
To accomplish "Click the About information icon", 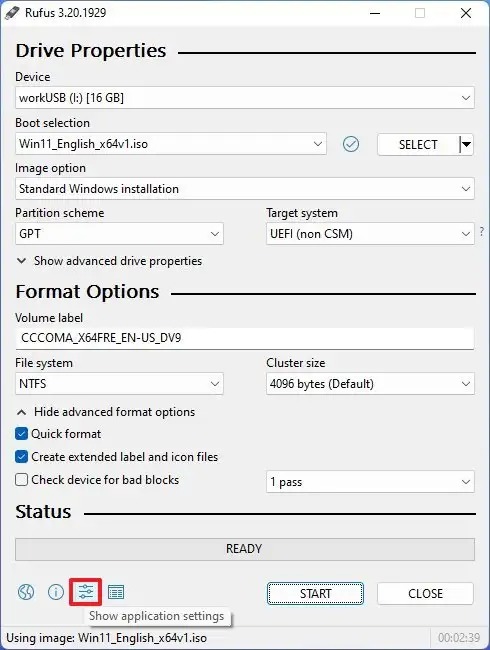I will point(56,592).
